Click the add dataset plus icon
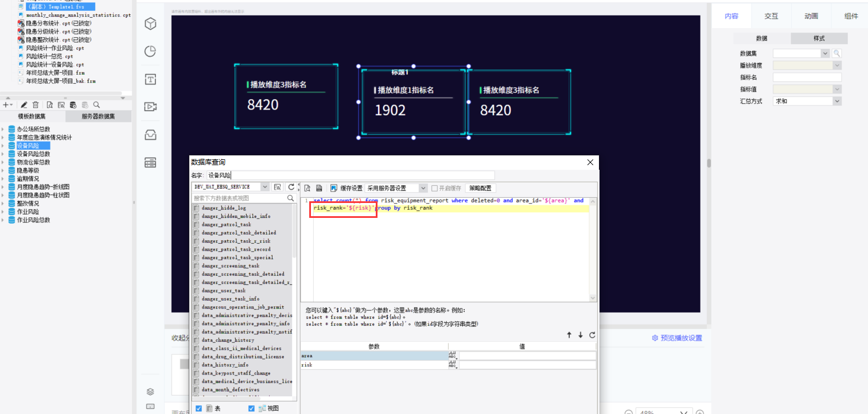Viewport: 868px width, 414px height. [6, 105]
